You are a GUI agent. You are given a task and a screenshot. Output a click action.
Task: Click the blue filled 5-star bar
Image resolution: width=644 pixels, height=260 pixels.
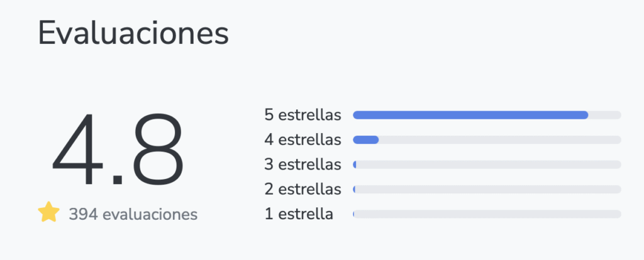tap(470, 115)
